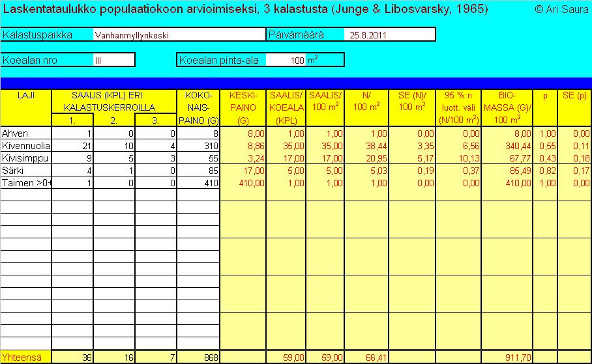Select Kivennuolia biomass 340,44

(x=507, y=146)
